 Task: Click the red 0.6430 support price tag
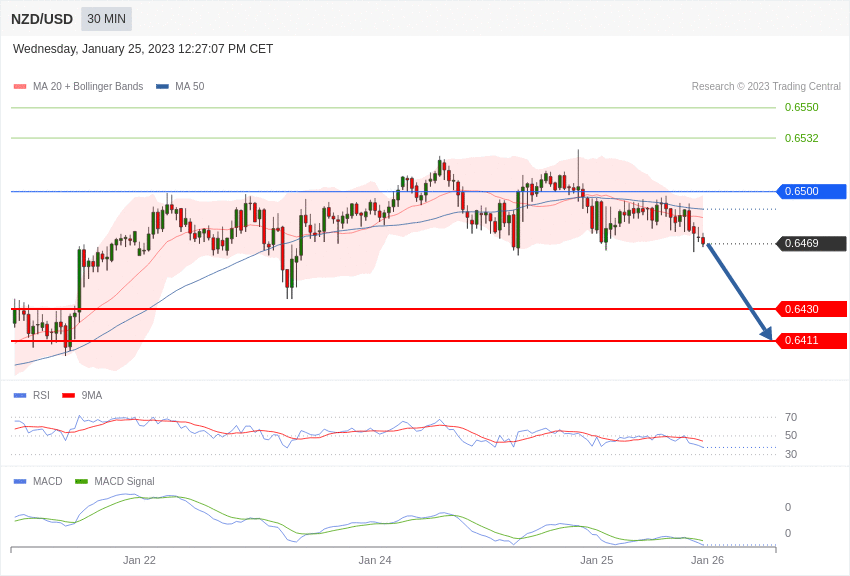click(x=811, y=309)
